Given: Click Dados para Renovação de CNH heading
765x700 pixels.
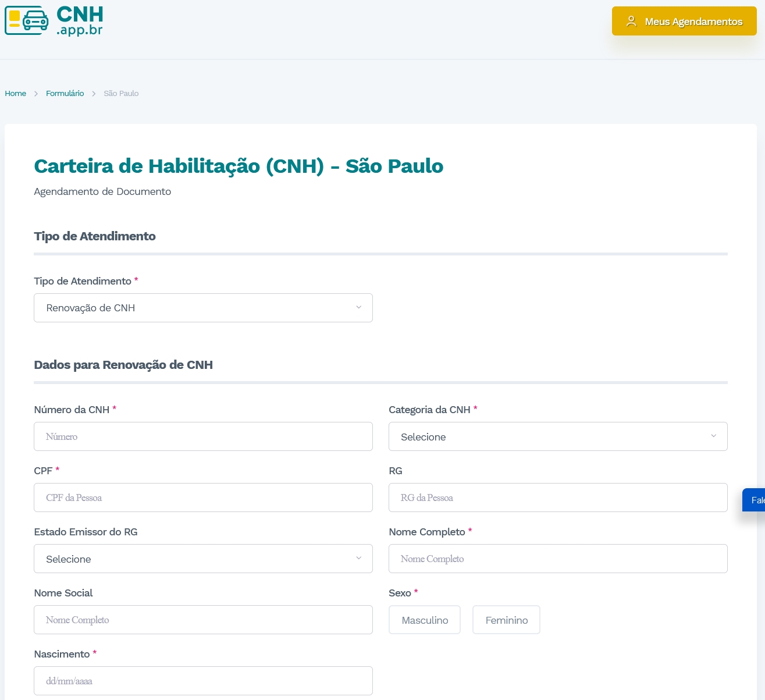Looking at the screenshot, I should [x=123, y=365].
